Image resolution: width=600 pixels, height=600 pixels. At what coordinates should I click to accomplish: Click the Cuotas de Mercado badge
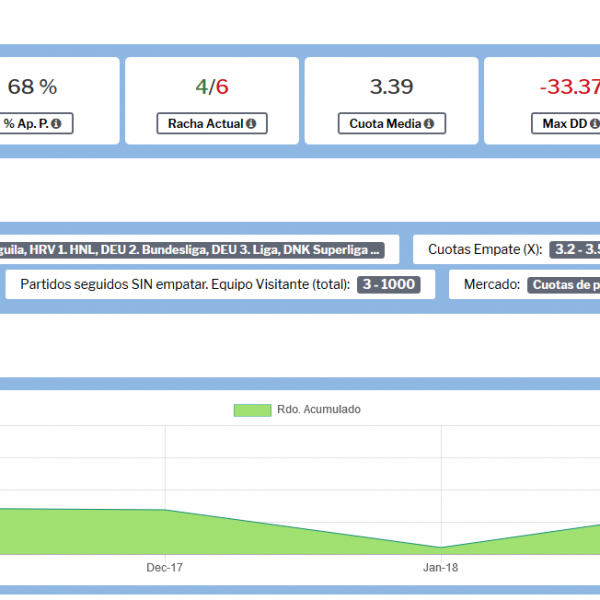pyautogui.click(x=564, y=285)
